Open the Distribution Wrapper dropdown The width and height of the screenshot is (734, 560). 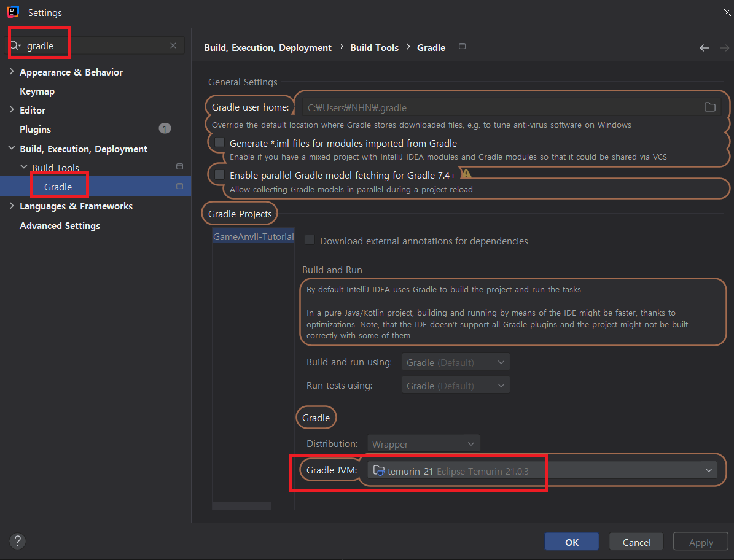(423, 444)
